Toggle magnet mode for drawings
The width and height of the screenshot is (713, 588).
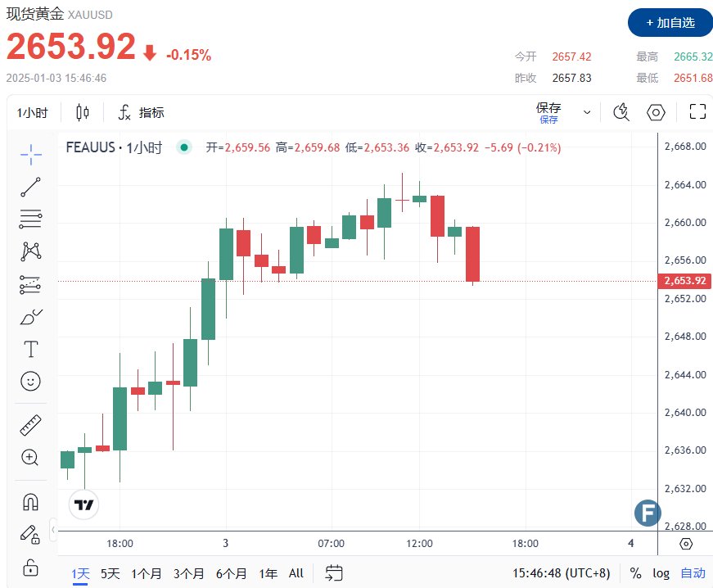pos(31,501)
